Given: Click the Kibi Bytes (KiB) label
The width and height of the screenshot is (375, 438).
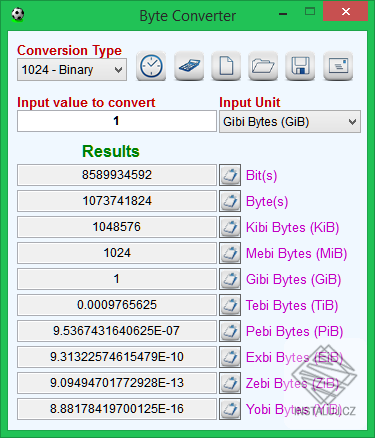Looking at the screenshot, I should (292, 227).
